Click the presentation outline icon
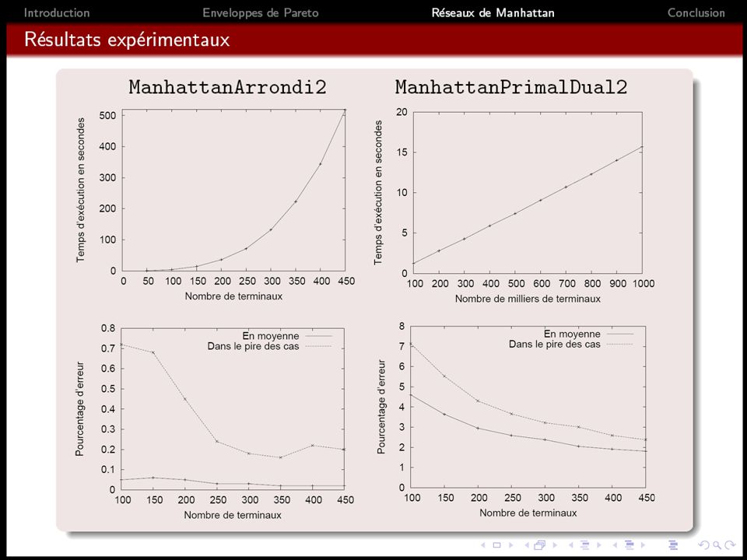 coord(673,544)
